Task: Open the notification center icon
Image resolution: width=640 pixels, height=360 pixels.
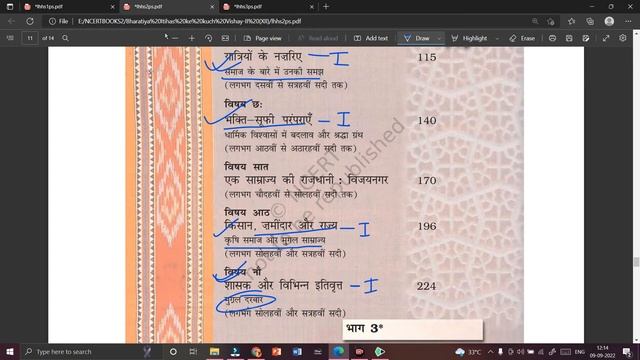Action: click(627, 351)
